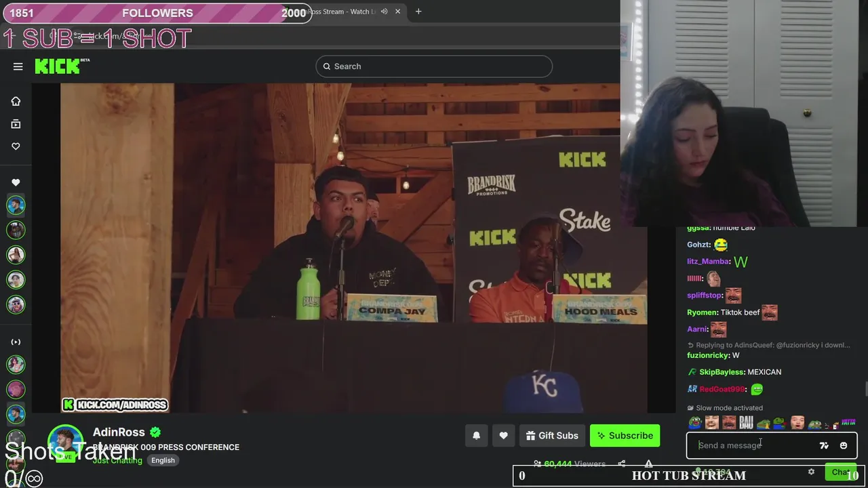The height and width of the screenshot is (488, 868).
Task: Open the Just Chatting category link
Action: [x=117, y=460]
